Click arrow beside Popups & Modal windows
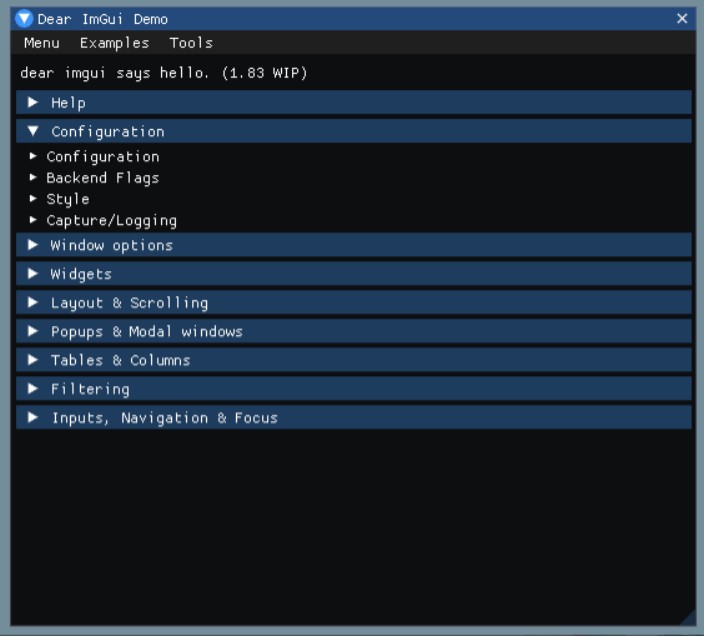Viewport: 704px width, 636px height. tap(32, 331)
